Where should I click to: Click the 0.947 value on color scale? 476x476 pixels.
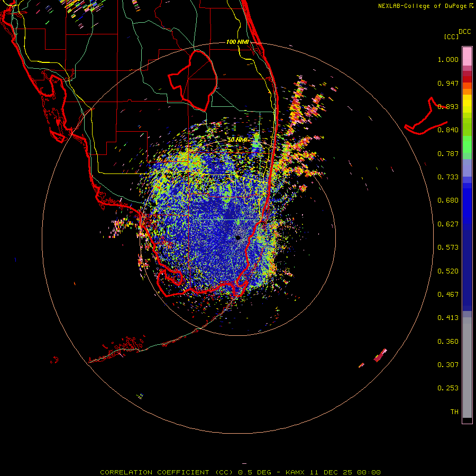pos(448,83)
